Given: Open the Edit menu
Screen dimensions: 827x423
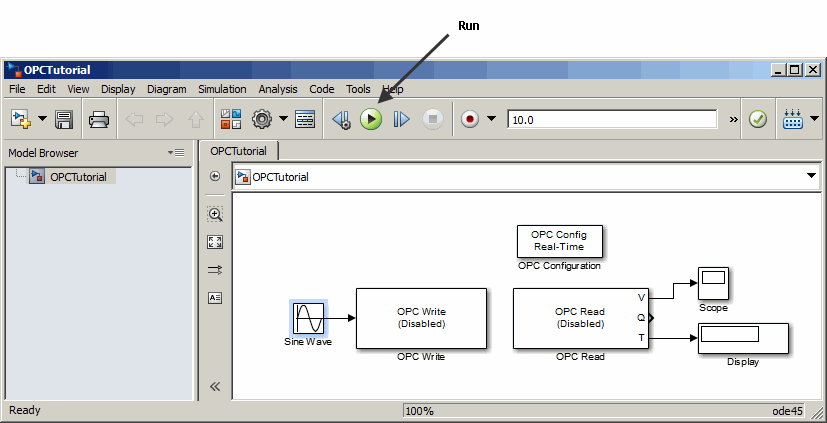Looking at the screenshot, I should (46, 89).
